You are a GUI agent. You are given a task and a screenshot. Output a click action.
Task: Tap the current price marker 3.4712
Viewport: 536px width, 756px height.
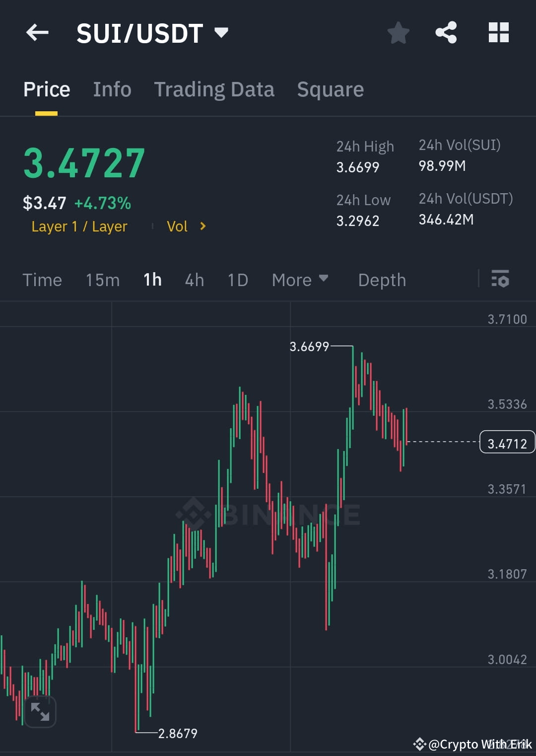[507, 442]
